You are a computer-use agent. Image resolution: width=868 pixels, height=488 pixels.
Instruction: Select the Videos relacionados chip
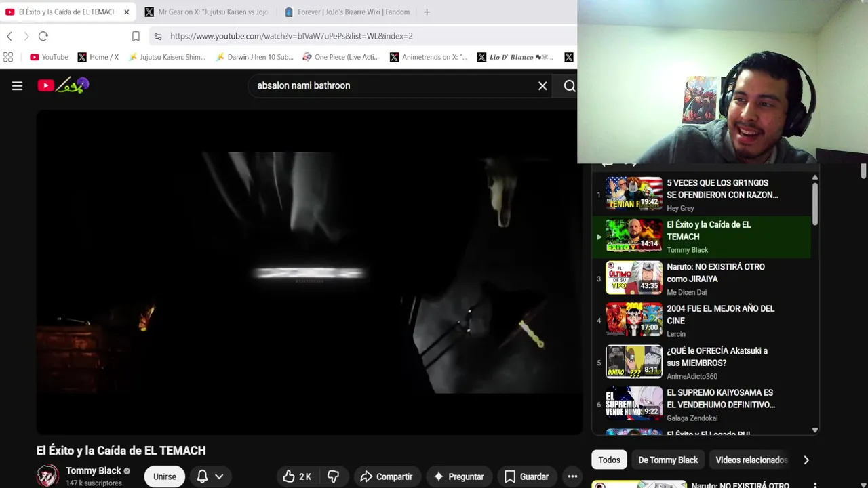tap(751, 460)
